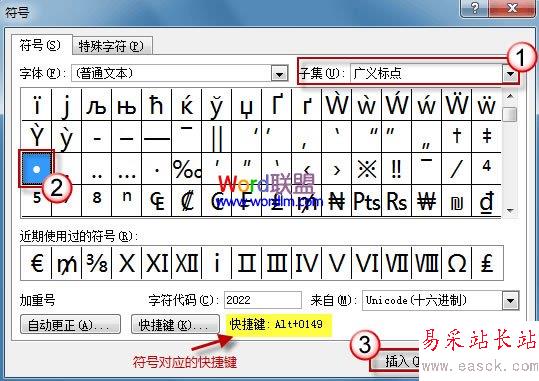Select the double exclamation ‼ symbol
Viewport: 539px width, 381px height.
(x=396, y=169)
